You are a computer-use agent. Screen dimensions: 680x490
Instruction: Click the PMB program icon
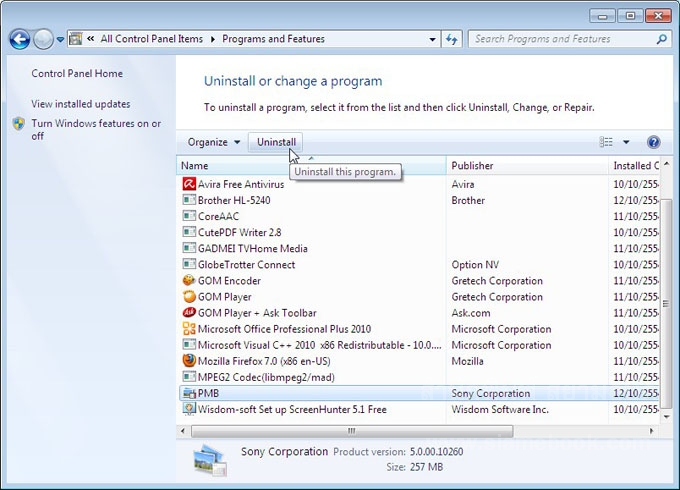[189, 393]
